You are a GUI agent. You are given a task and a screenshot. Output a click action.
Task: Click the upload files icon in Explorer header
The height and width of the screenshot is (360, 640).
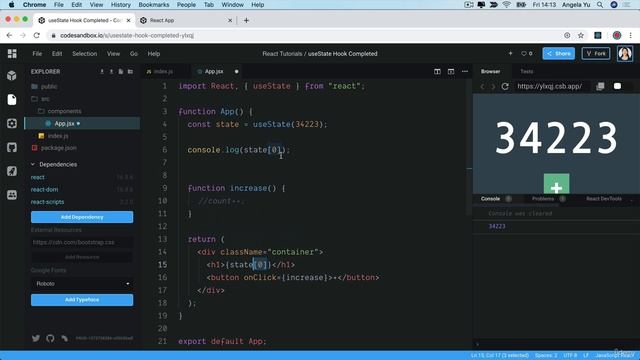[x=111, y=71]
